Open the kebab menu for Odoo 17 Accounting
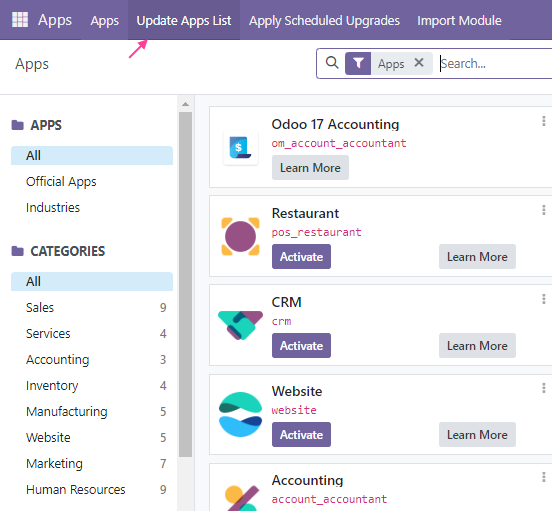 544,121
